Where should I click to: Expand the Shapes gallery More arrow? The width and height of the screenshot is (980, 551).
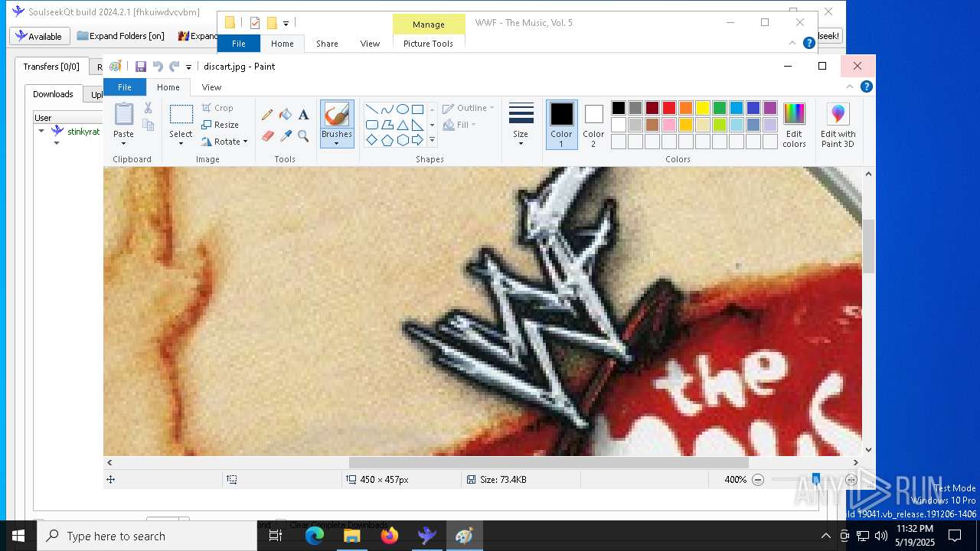click(432, 140)
